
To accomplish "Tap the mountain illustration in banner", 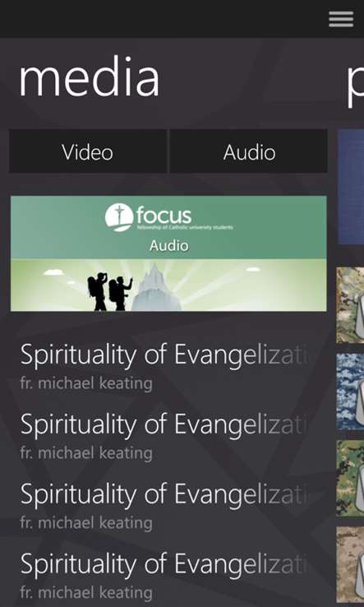I will (x=157, y=288).
